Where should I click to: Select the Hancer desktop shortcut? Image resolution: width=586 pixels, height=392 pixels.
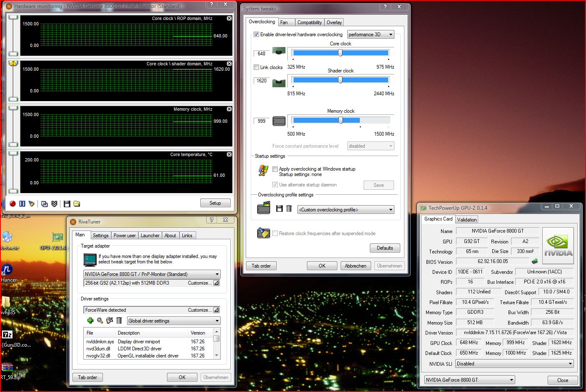(8, 273)
